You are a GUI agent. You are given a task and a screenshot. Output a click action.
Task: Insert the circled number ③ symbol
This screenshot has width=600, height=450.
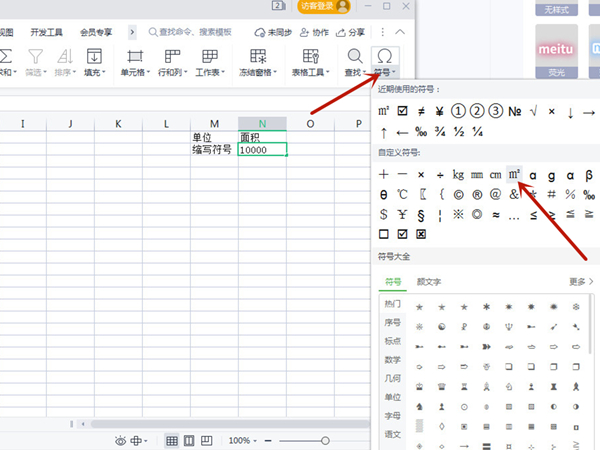click(x=496, y=111)
